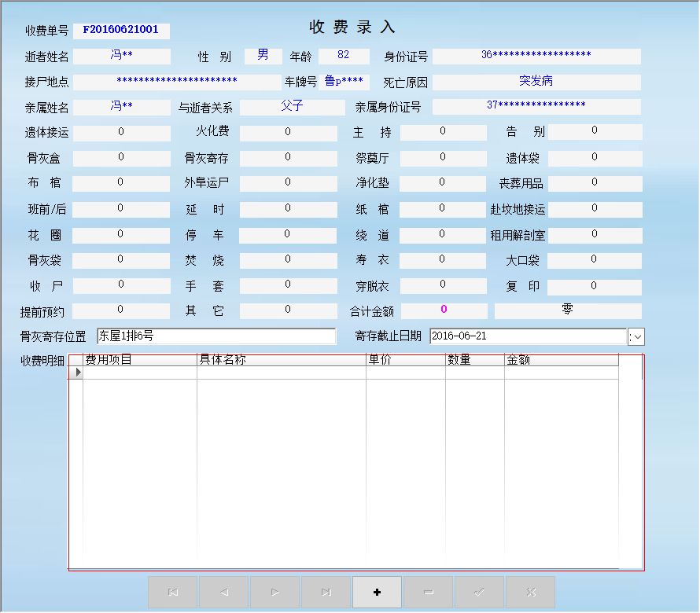Click the 接尸地点 field
Image resolution: width=700 pixels, height=613 pixels.
(x=177, y=82)
